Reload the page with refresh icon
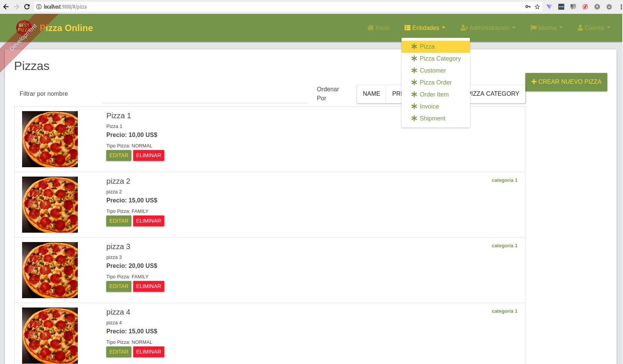The image size is (623, 364). [27, 7]
